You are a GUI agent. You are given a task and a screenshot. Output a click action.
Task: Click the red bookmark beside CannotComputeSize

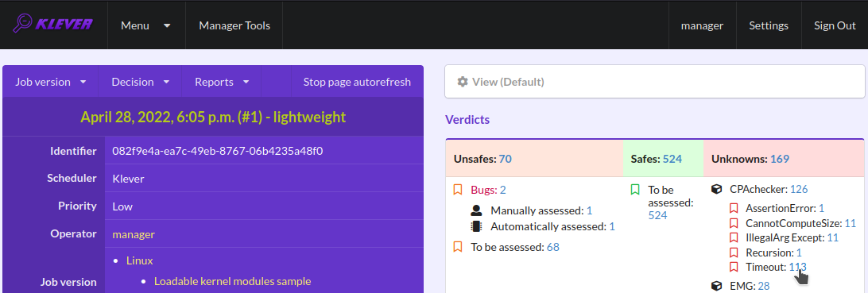734,223
